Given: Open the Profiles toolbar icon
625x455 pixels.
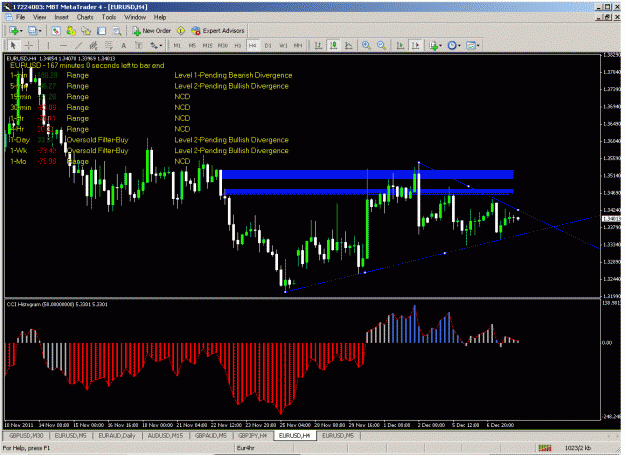Looking at the screenshot, I should [x=33, y=31].
